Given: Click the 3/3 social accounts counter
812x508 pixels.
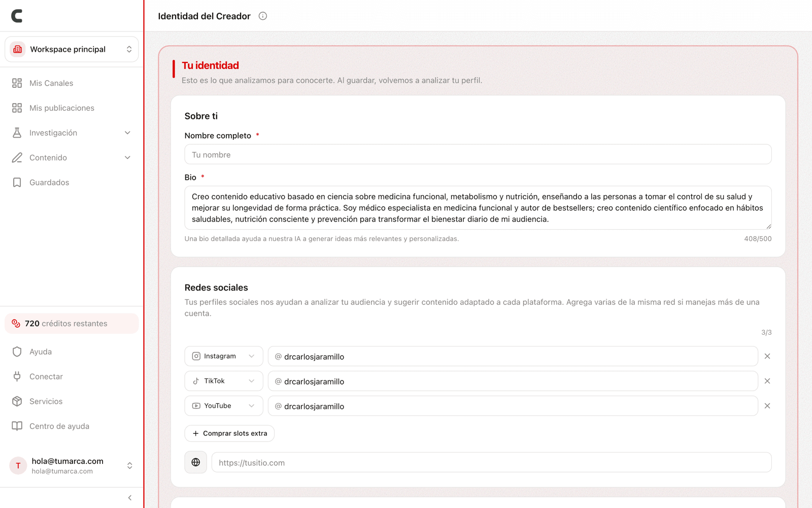Looking at the screenshot, I should tap(766, 332).
